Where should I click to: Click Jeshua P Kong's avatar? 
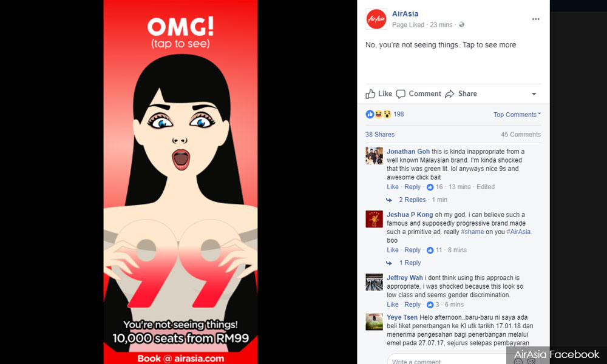(374, 219)
